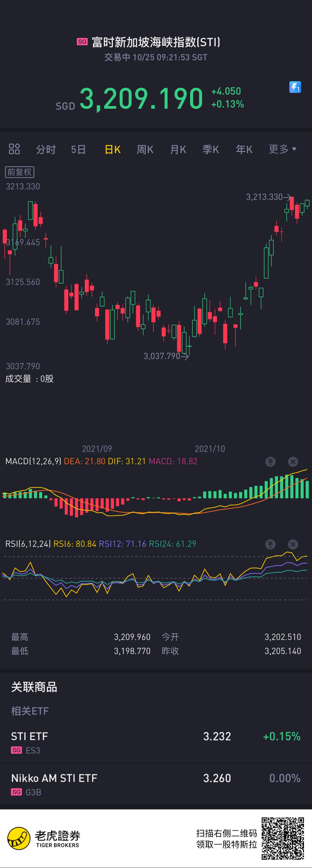Tap the RSI6: 80.84 value
The height and width of the screenshot is (868, 312).
pos(75,544)
